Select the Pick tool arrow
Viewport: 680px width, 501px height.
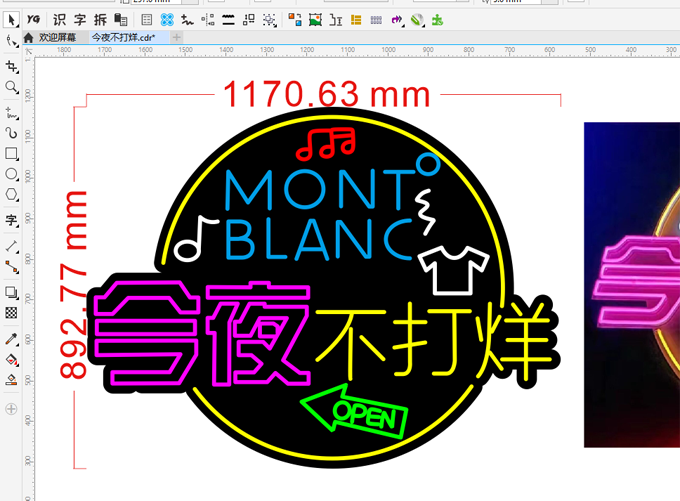point(11,20)
